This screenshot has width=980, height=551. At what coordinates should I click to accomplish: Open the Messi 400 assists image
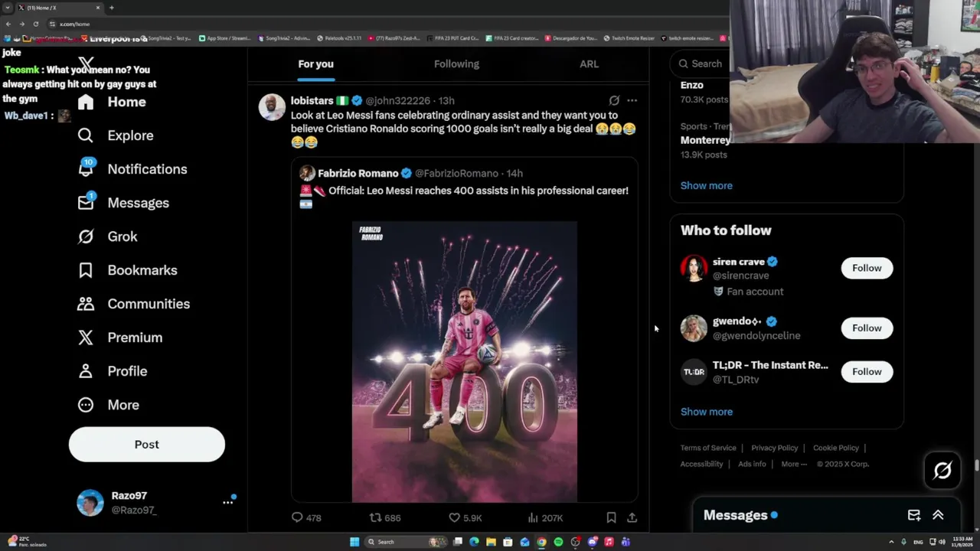(x=465, y=362)
